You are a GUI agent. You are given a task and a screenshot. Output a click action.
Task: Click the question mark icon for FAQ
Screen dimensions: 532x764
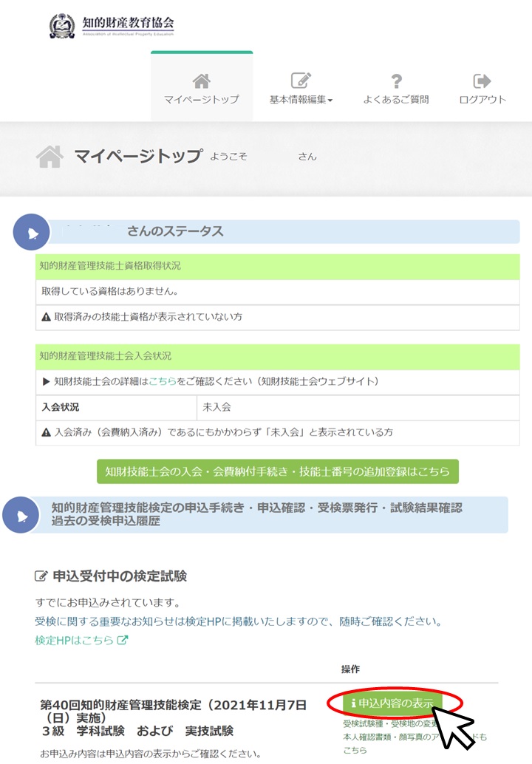pos(396,81)
